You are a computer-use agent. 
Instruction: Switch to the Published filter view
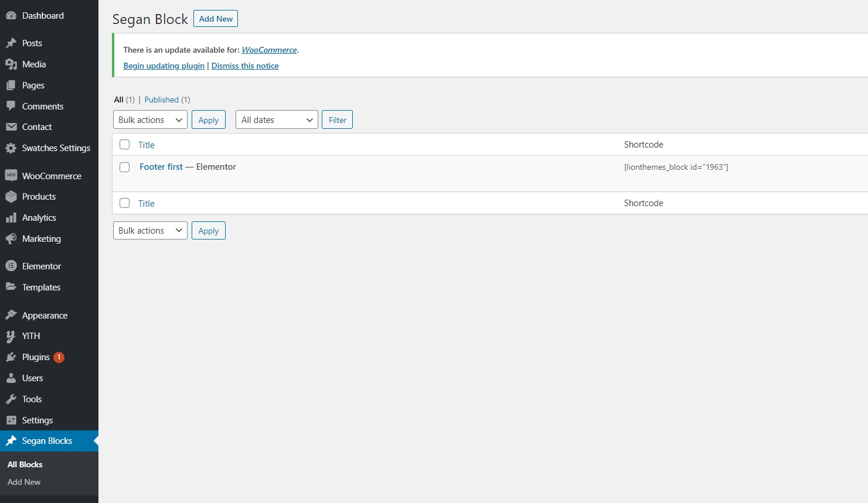(x=161, y=100)
